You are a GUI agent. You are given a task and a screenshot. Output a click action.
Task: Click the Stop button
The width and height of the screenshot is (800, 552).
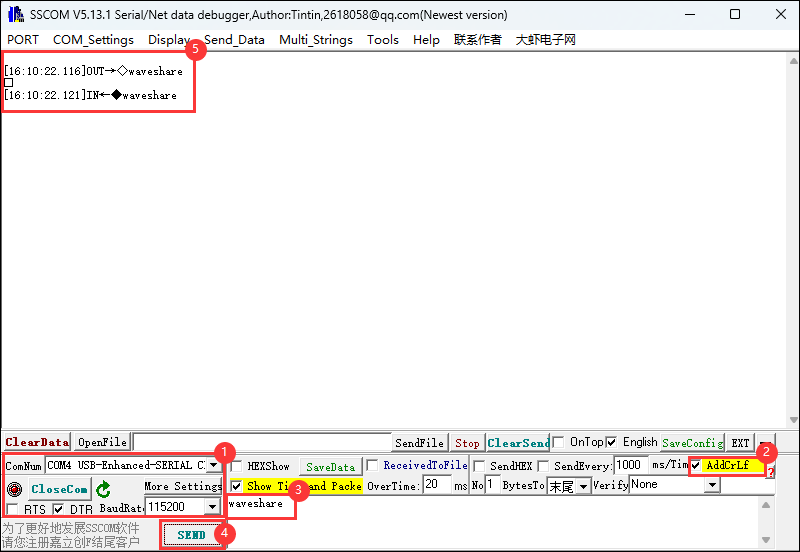click(x=467, y=443)
